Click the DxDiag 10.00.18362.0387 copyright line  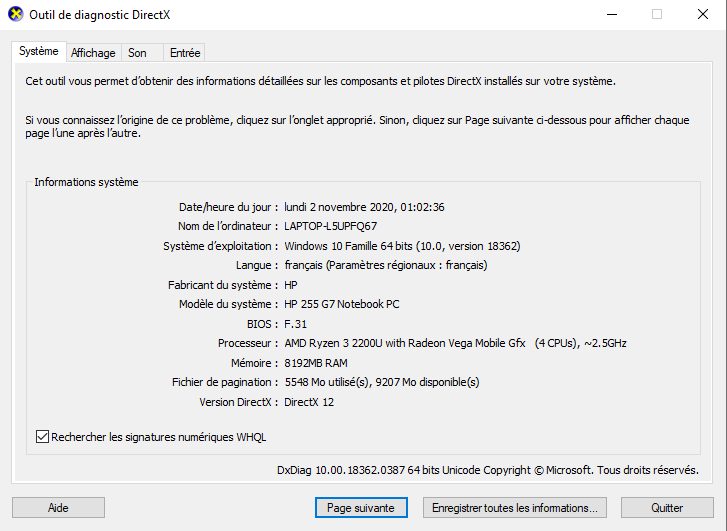tap(488, 470)
